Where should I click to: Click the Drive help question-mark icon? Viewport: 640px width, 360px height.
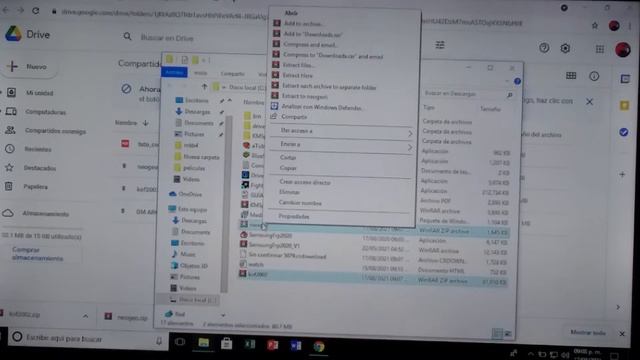544,48
